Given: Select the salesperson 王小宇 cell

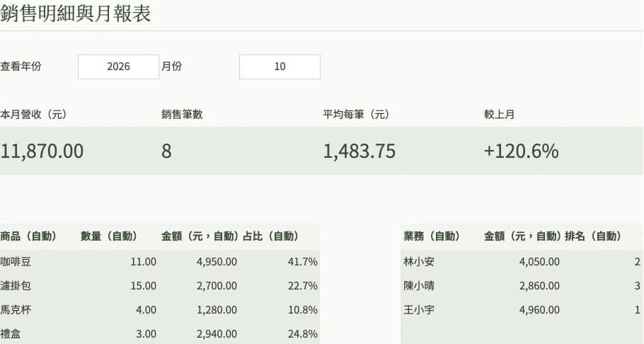Looking at the screenshot, I should tap(419, 310).
